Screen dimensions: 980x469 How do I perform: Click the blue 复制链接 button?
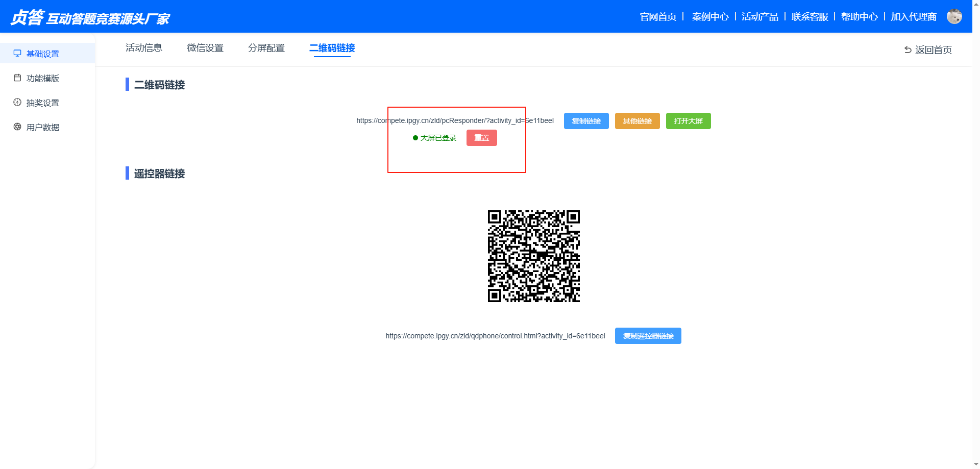(586, 121)
